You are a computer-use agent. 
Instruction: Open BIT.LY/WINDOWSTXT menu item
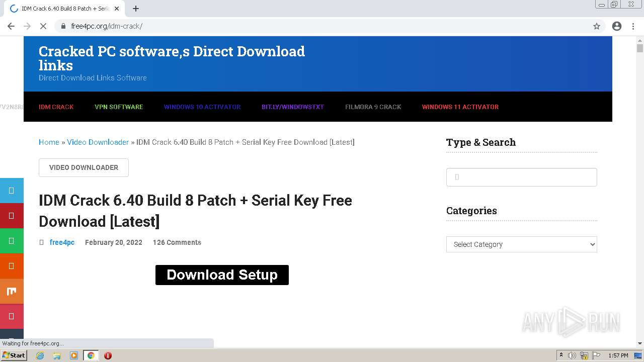coord(293,107)
